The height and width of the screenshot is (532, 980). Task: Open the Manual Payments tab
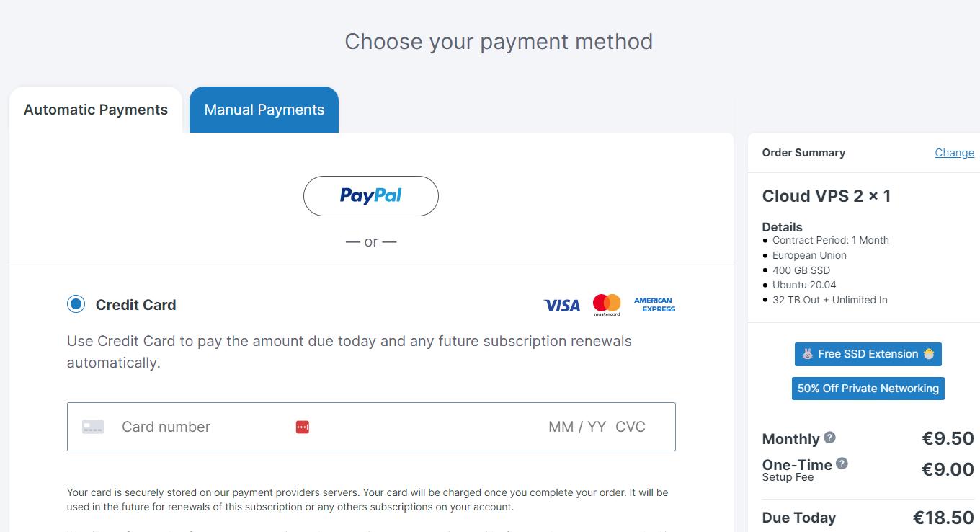[x=264, y=110]
